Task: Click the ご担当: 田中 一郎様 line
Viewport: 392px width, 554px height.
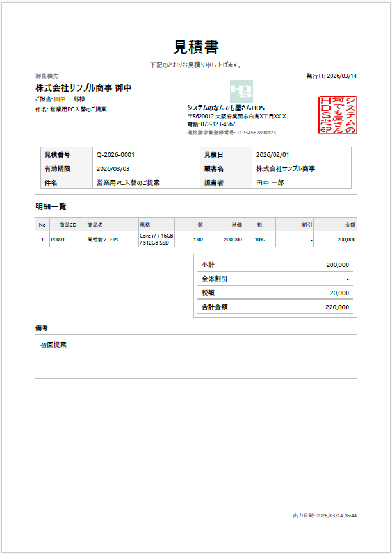Action: click(60, 99)
